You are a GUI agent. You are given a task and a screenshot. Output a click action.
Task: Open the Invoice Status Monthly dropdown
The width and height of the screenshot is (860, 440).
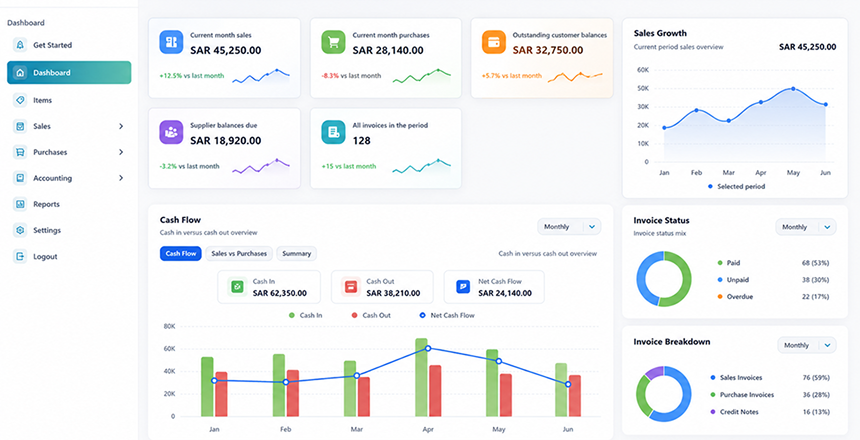pyautogui.click(x=806, y=227)
